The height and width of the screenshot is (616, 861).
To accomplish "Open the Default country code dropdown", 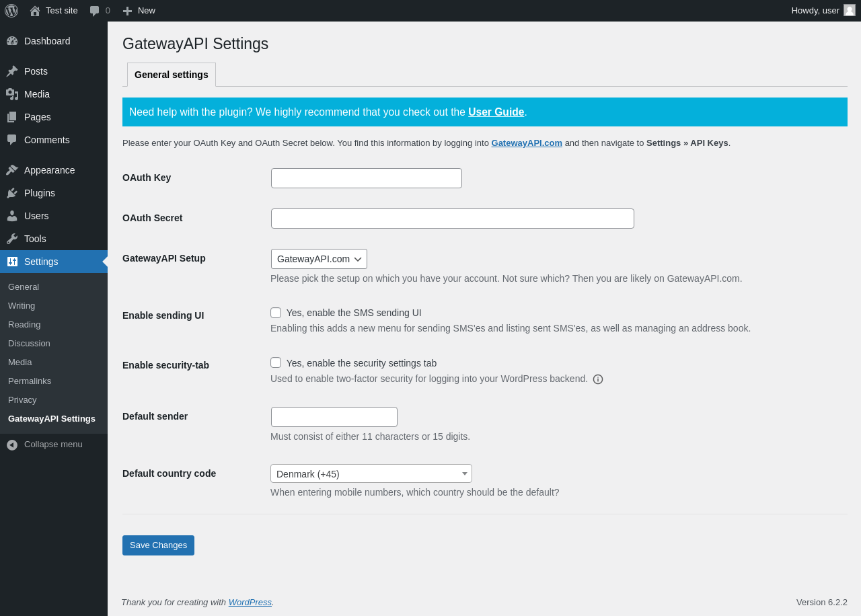I will pos(371,473).
